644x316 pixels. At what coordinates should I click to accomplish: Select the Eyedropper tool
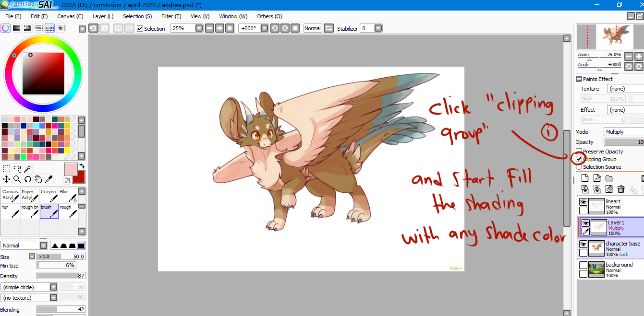click(x=49, y=179)
